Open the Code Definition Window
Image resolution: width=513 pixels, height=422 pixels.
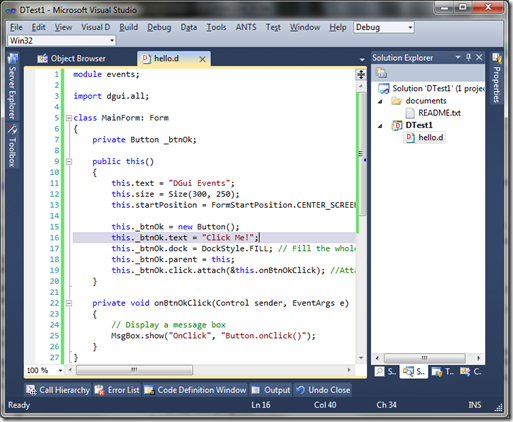(196, 390)
